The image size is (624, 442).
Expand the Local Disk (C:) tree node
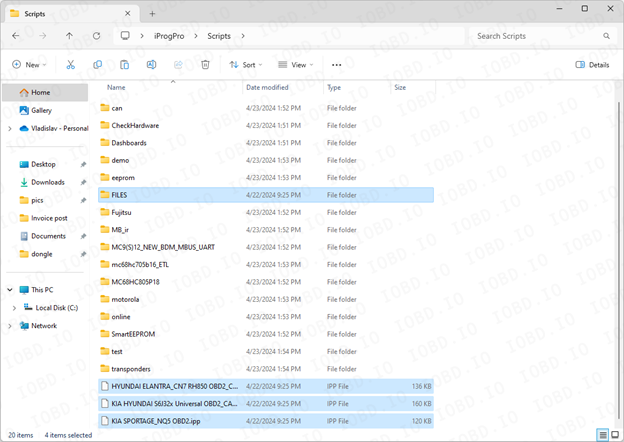13,308
